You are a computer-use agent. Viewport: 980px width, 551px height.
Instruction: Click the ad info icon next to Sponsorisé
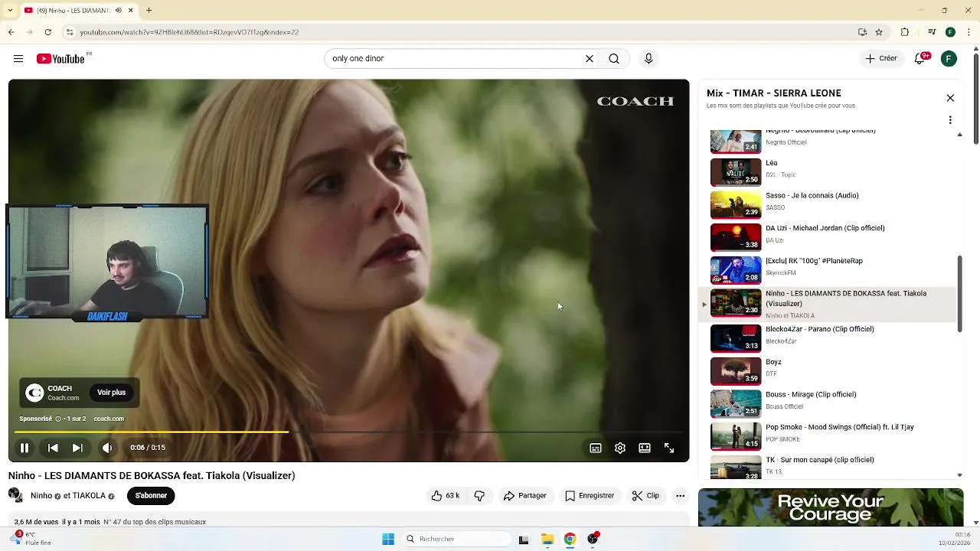click(x=58, y=419)
